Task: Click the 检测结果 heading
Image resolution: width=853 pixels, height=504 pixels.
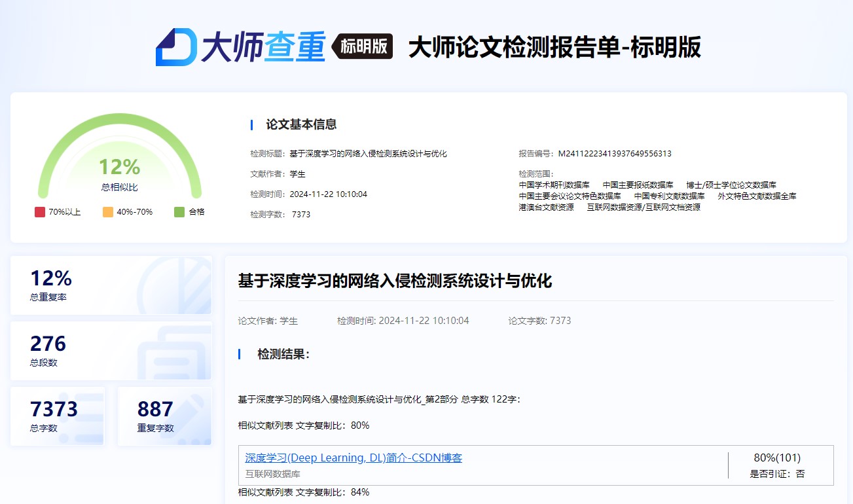Action: (283, 354)
